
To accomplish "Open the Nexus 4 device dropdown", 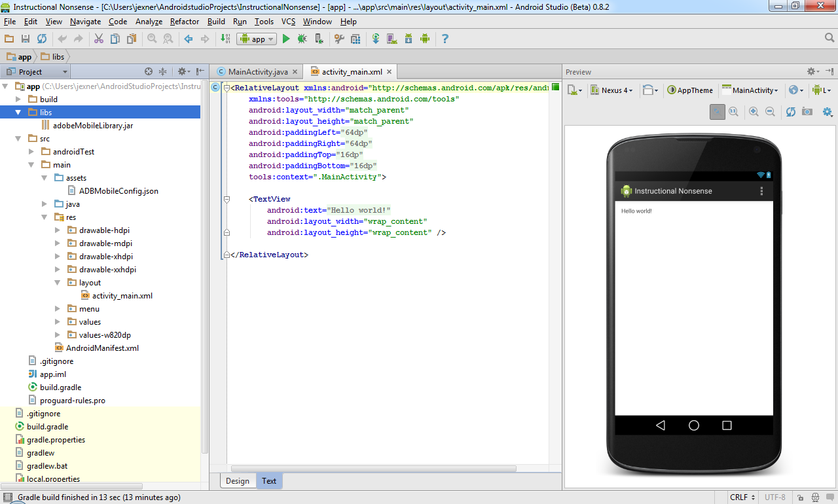I will [x=612, y=90].
